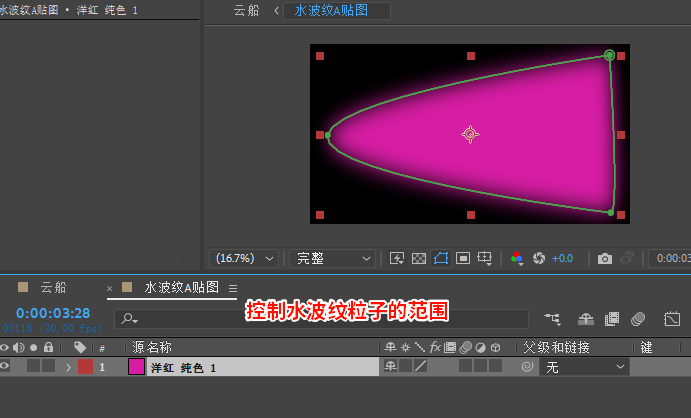The width and height of the screenshot is (691, 418).
Task: Click the blue 0:00:03:28 timecode
Action: point(53,313)
